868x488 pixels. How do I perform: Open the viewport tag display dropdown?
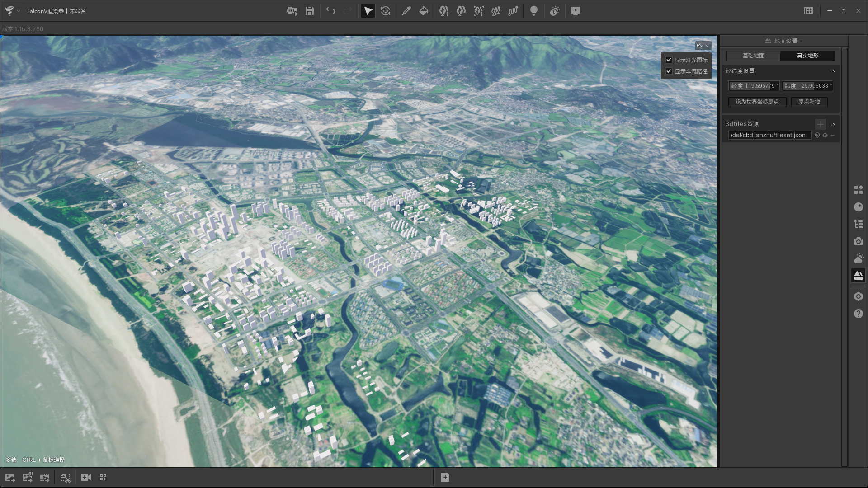pos(703,46)
